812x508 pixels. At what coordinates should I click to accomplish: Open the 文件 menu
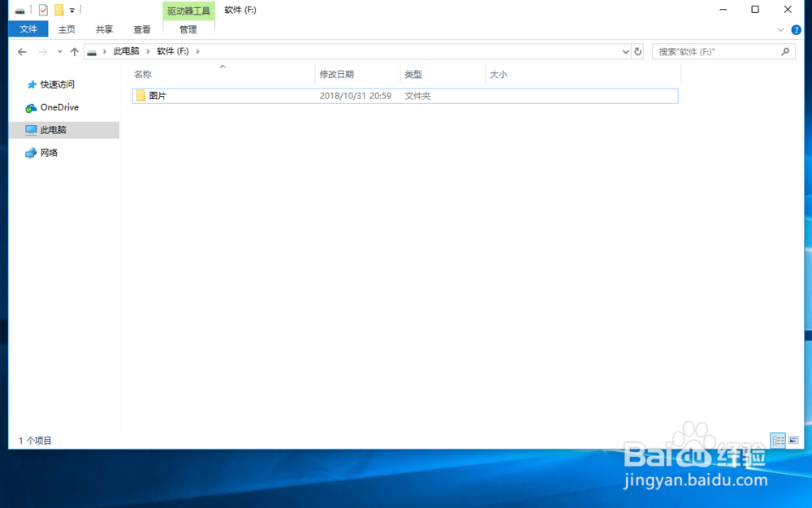(x=28, y=29)
